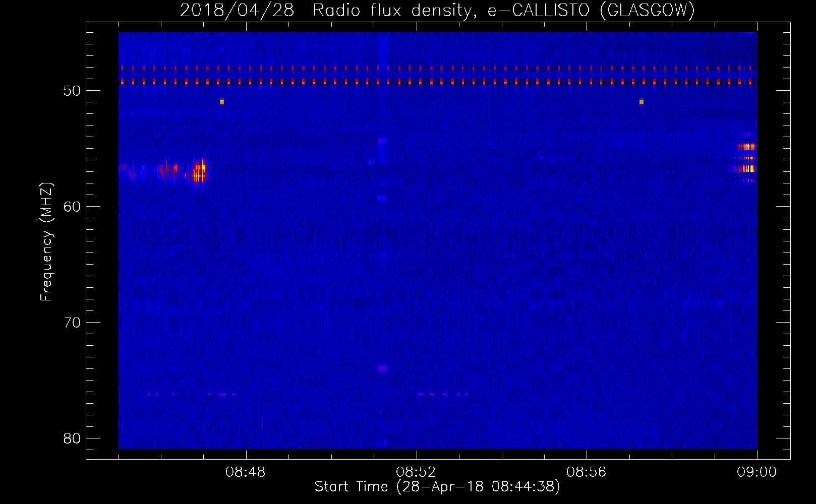Click the 80 frequency tick label
This screenshot has width=816, height=504.
pos(72,438)
